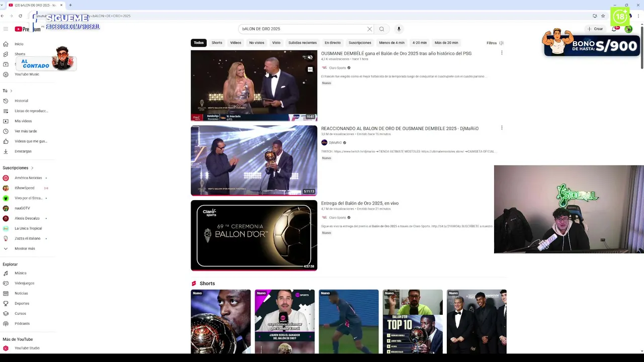Open Mis videos in sidebar
Viewport: 644px width, 362px height.
(x=23, y=121)
